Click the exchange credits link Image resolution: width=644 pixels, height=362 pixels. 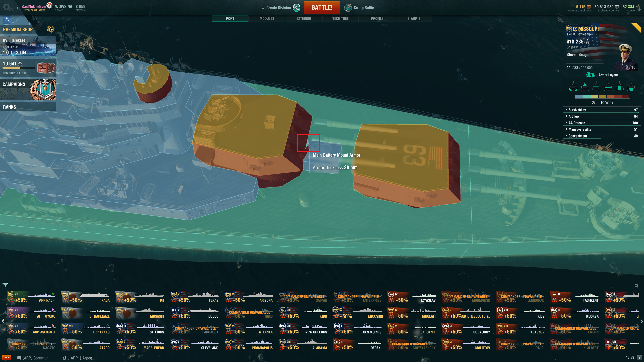[x=608, y=11]
